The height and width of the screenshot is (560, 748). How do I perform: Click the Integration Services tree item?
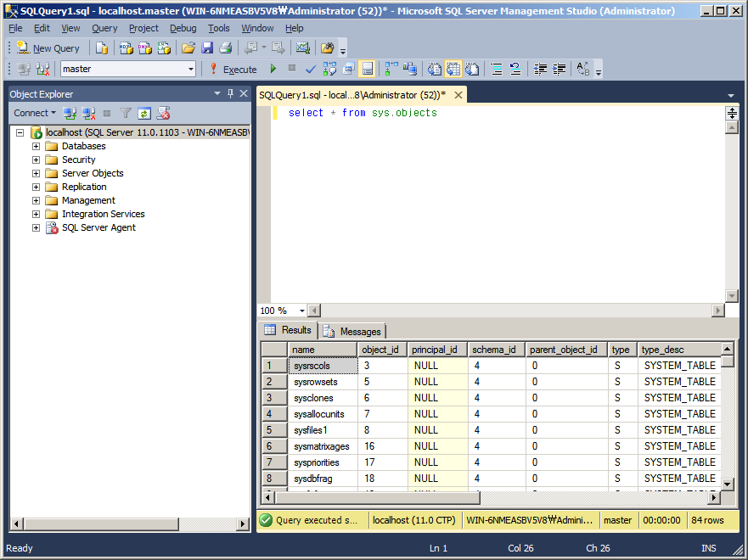[x=103, y=214]
